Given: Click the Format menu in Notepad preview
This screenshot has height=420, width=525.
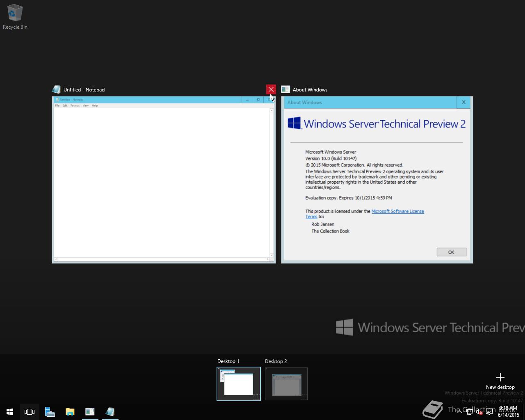Looking at the screenshot, I should pos(75,105).
